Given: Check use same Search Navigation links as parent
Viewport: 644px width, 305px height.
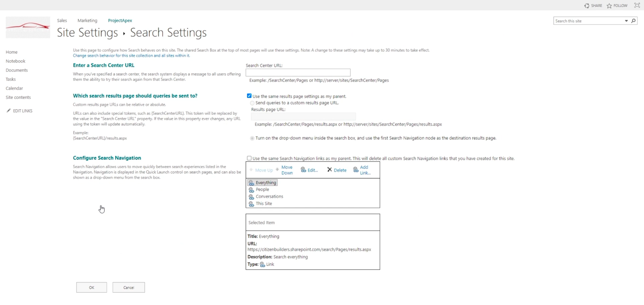Looking at the screenshot, I should click(x=249, y=158).
